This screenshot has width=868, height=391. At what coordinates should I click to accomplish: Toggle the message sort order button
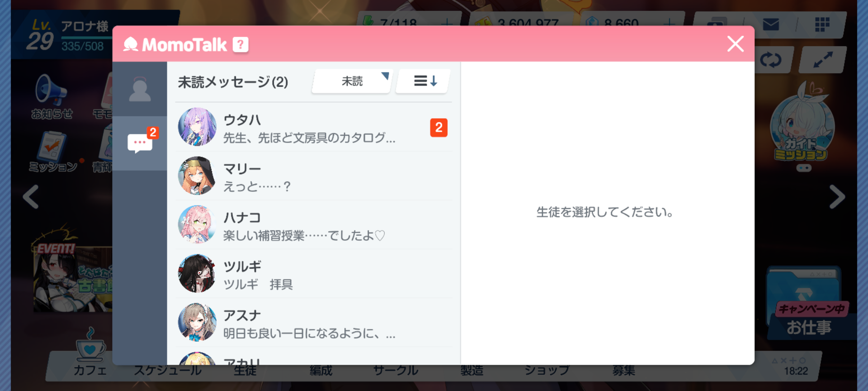424,81
